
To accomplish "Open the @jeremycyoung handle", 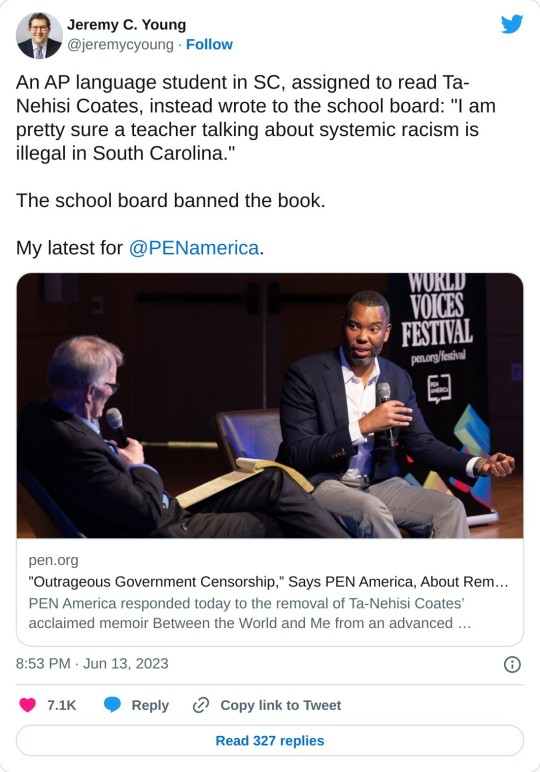I will tap(120, 44).
